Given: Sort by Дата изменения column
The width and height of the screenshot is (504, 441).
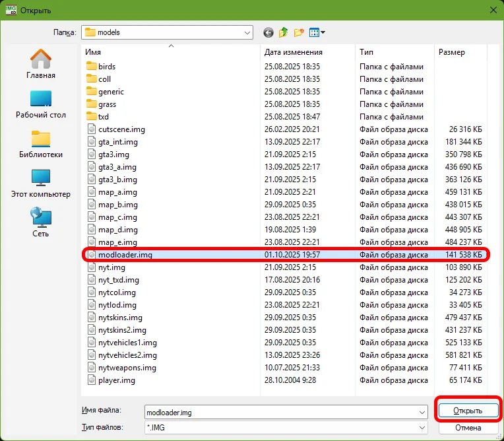Looking at the screenshot, I should pyautogui.click(x=294, y=52).
